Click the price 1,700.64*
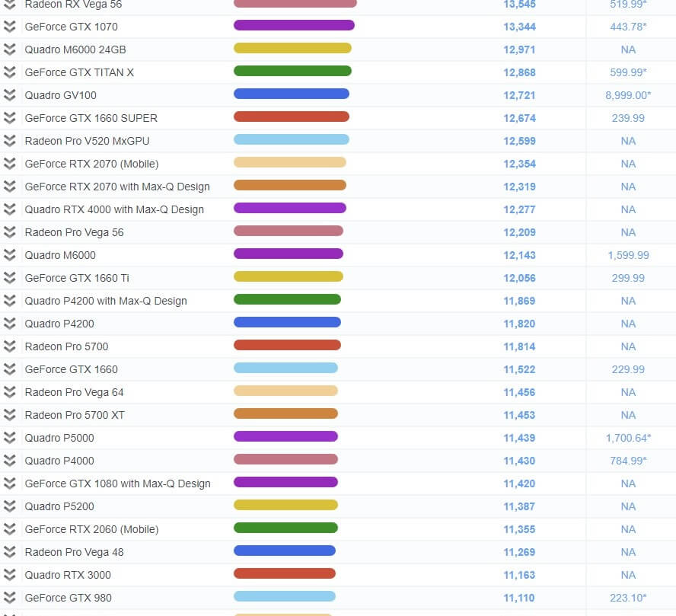Image resolution: width=676 pixels, height=616 pixels. coord(628,438)
